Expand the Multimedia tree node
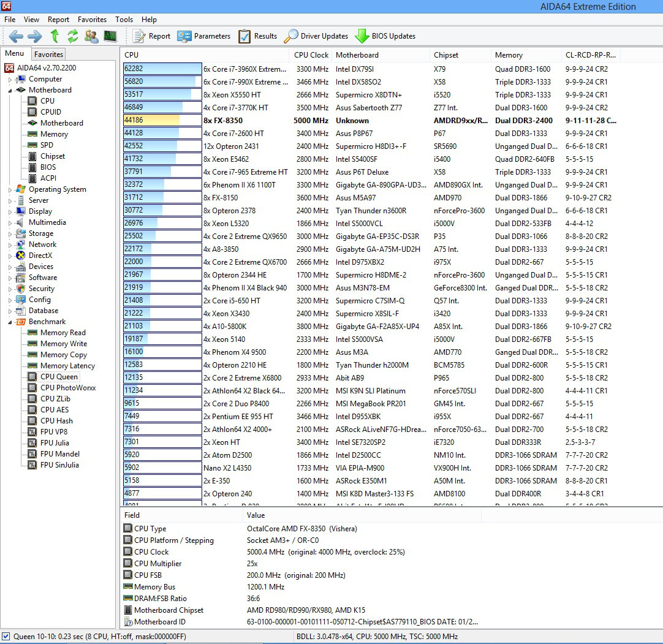663x644 pixels. (10, 223)
